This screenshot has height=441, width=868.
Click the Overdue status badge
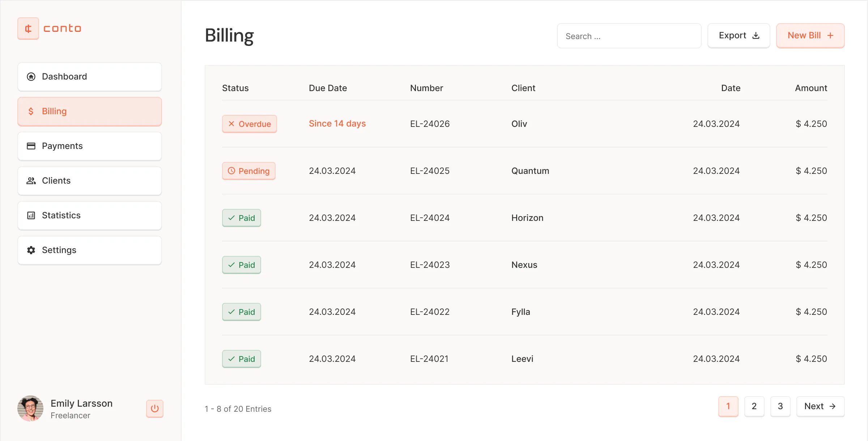tap(249, 124)
